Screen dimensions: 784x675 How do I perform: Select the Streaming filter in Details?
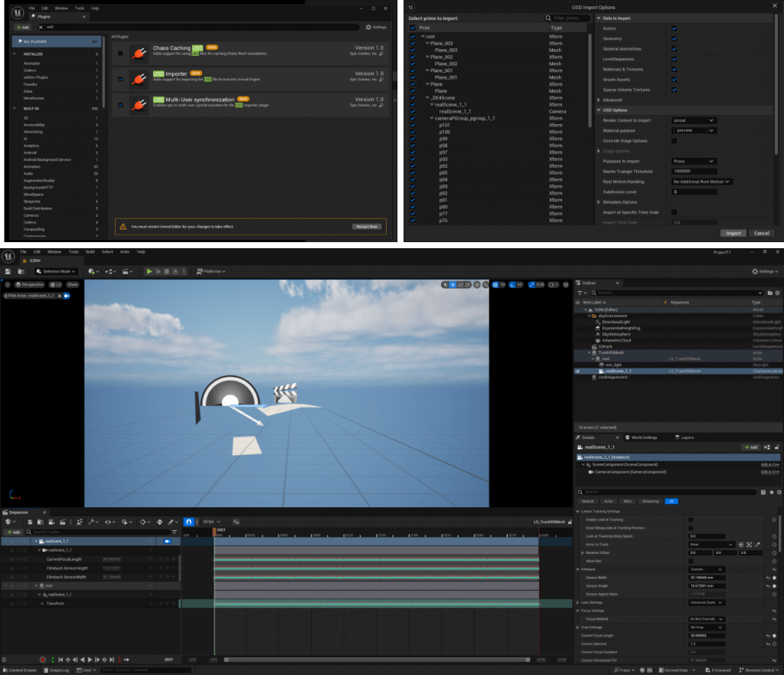651,501
